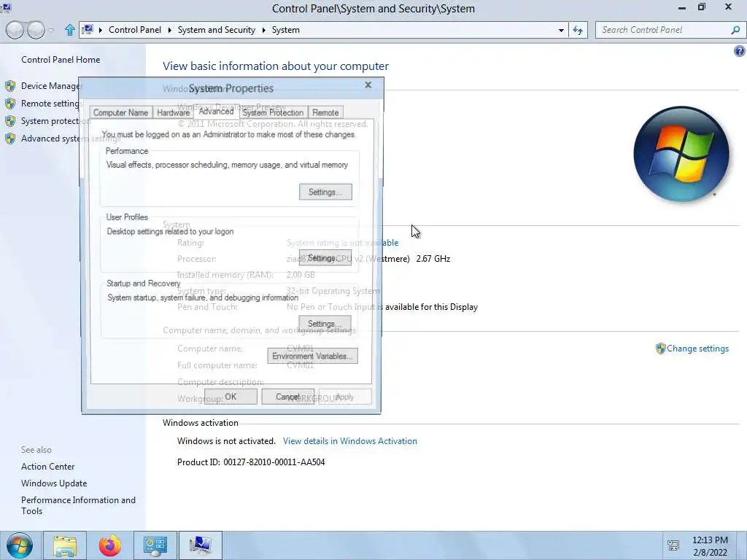Image resolution: width=747 pixels, height=560 pixels.
Task: Click the network tray icon
Action: 673,545
